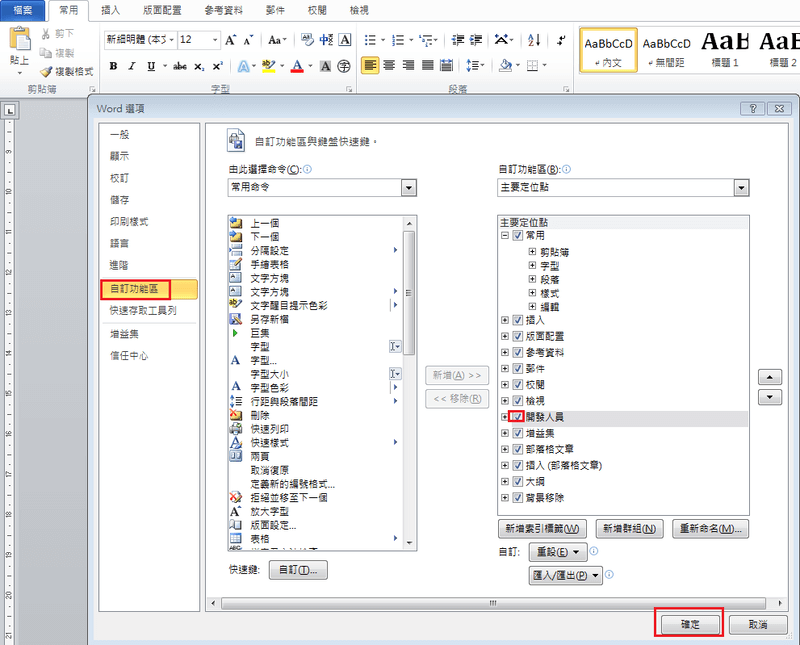
Task: Click the shrink font icon
Action: [248, 40]
